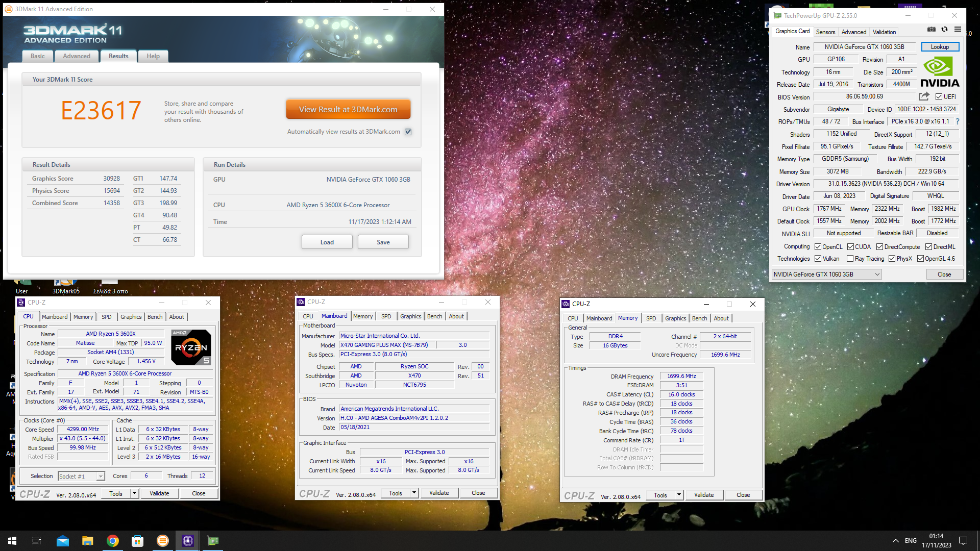980x551 pixels.
Task: Click the NVIDIA logo in GPU-Z
Action: point(940,72)
